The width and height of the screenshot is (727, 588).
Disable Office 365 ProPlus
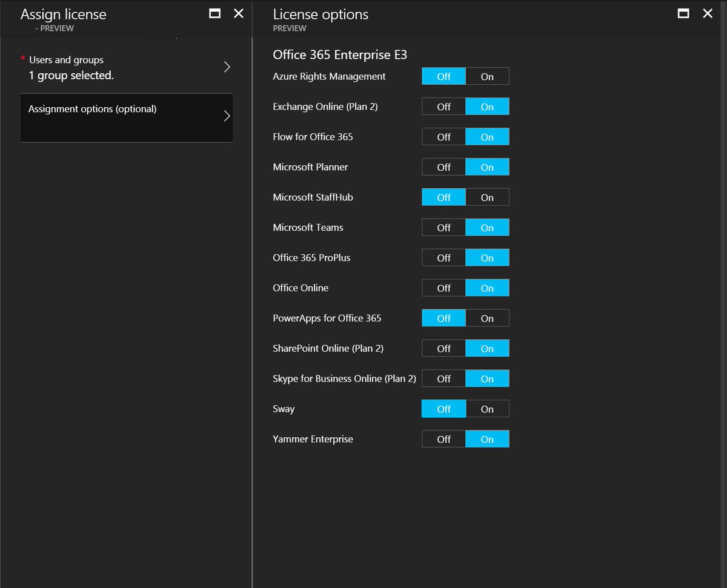pyautogui.click(x=443, y=258)
